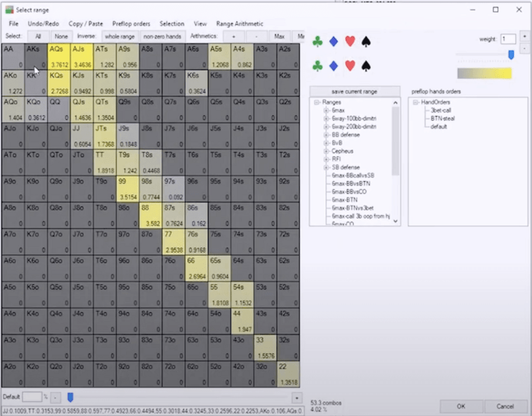Expand the BvB folder
This screenshot has height=416, width=532.
326,143
